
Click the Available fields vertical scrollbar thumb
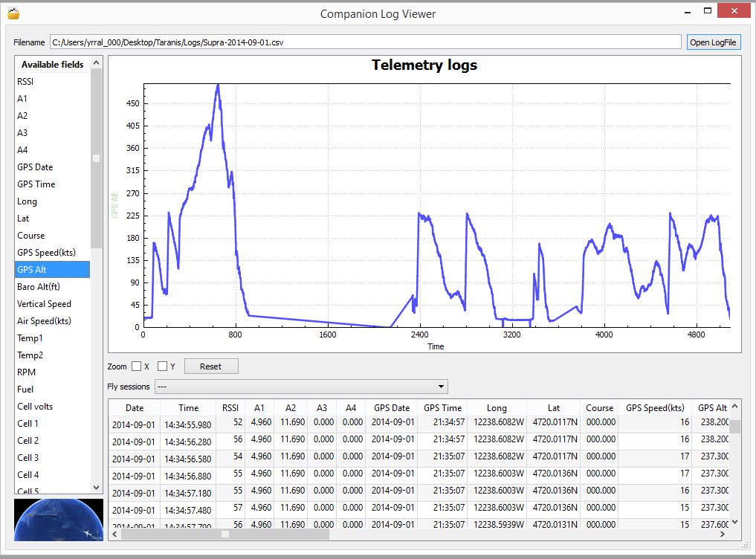tap(96, 159)
